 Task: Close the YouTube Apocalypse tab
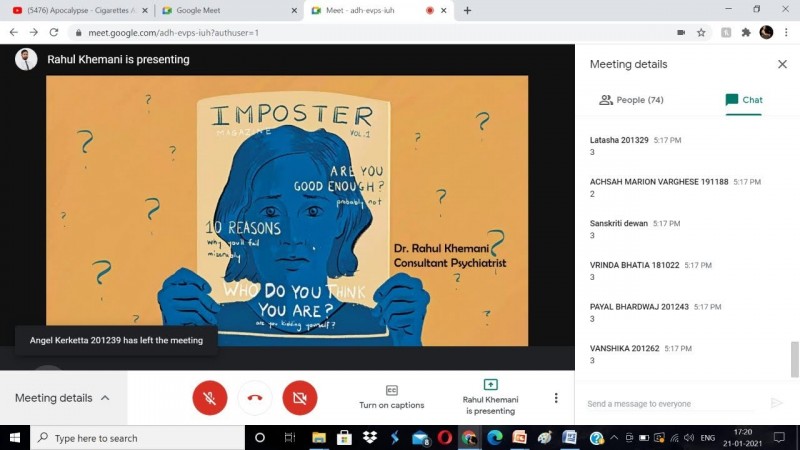tap(145, 10)
